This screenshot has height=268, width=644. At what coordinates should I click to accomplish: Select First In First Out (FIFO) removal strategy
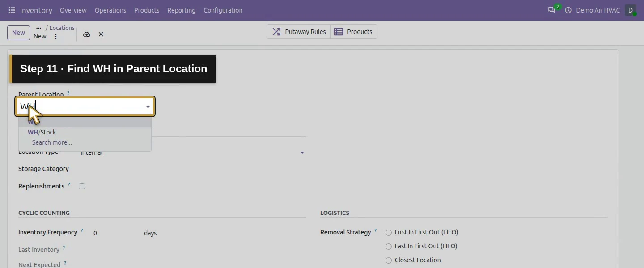click(x=389, y=233)
